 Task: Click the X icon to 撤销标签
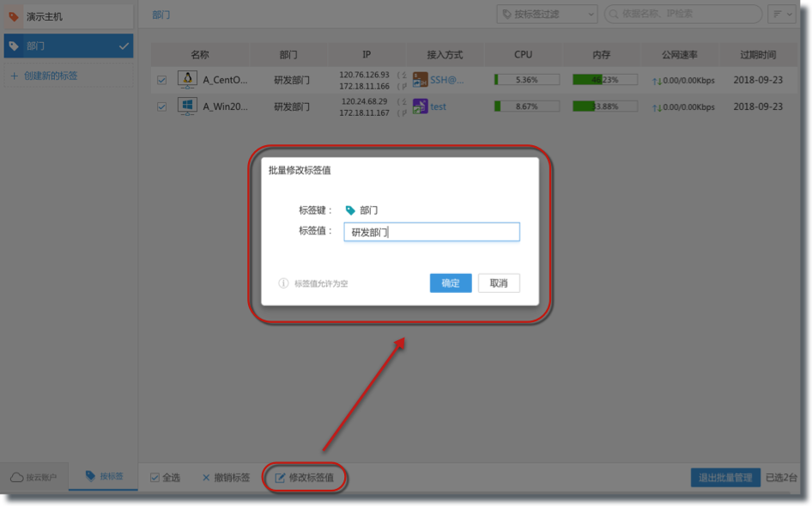(206, 478)
